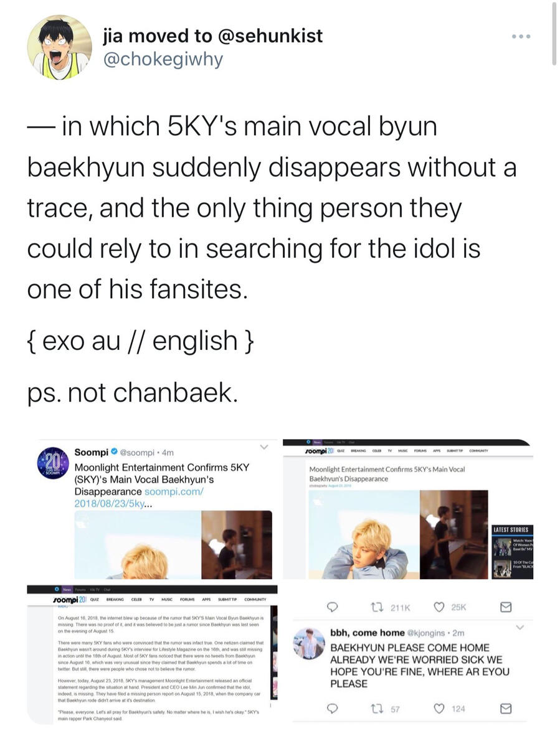Screen dimensions: 560x751
Task: Follow the soompi.com/2018/08/23/5ky link
Action: click(x=139, y=498)
